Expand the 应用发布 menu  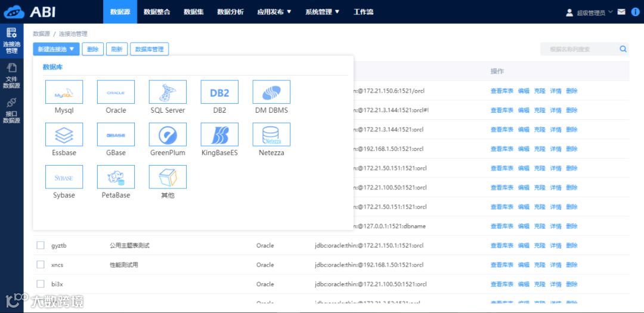pyautogui.click(x=274, y=12)
